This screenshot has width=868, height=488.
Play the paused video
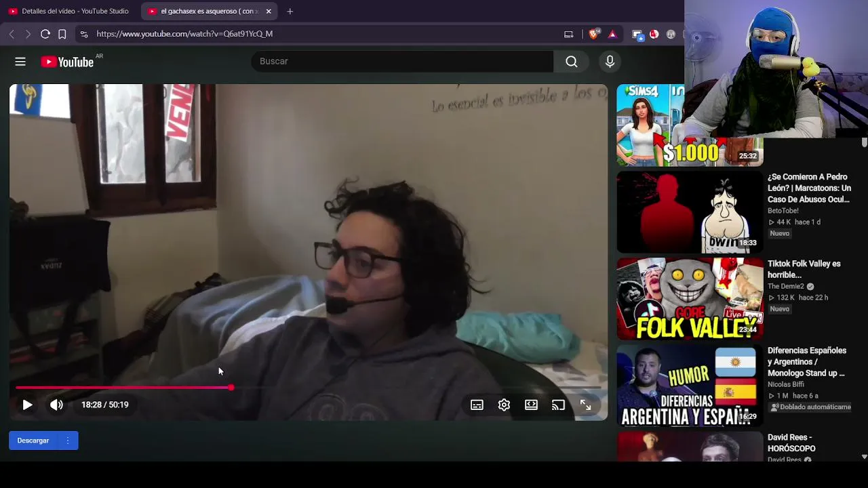(x=27, y=405)
